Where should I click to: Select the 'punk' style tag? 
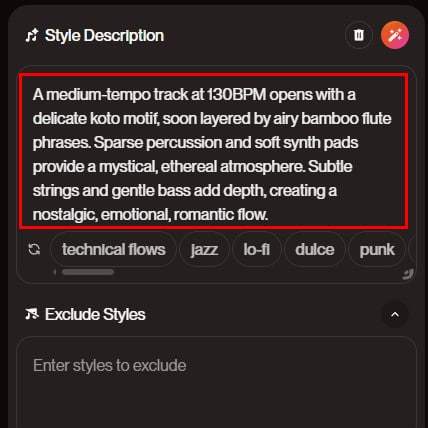pos(377,249)
